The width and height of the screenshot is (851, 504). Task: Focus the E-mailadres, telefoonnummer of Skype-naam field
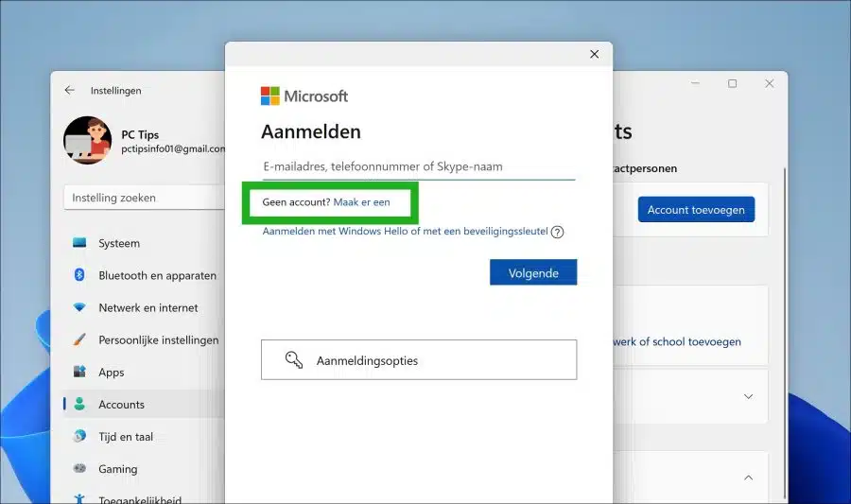419,166
